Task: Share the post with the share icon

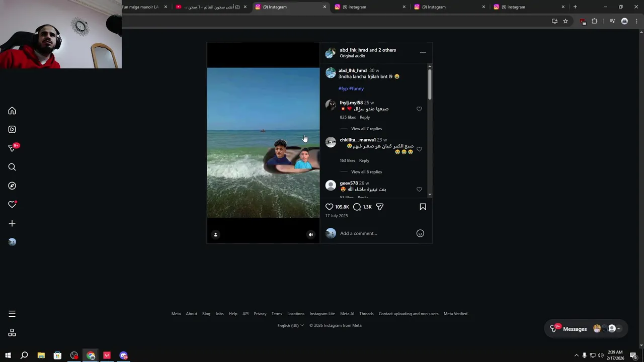Action: (x=380, y=207)
